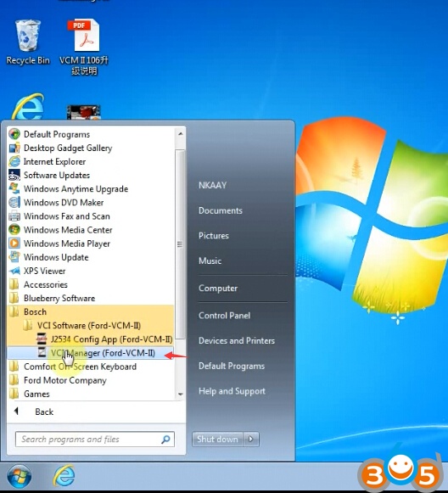Viewport: 448px width, 493px height.
Task: Open Documents from the Start menu
Action: (221, 210)
